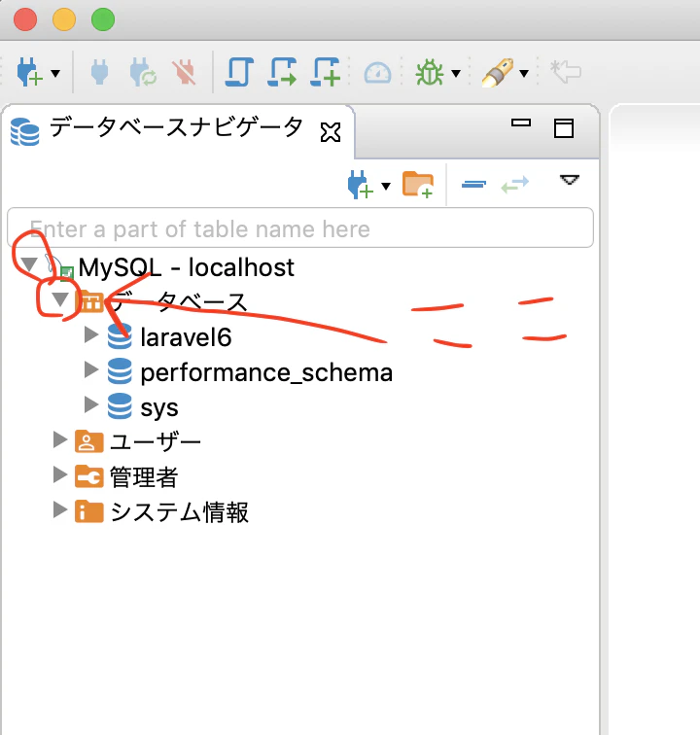Select the ユーザー folder
Image resolution: width=700 pixels, height=735 pixels.
coord(156,442)
